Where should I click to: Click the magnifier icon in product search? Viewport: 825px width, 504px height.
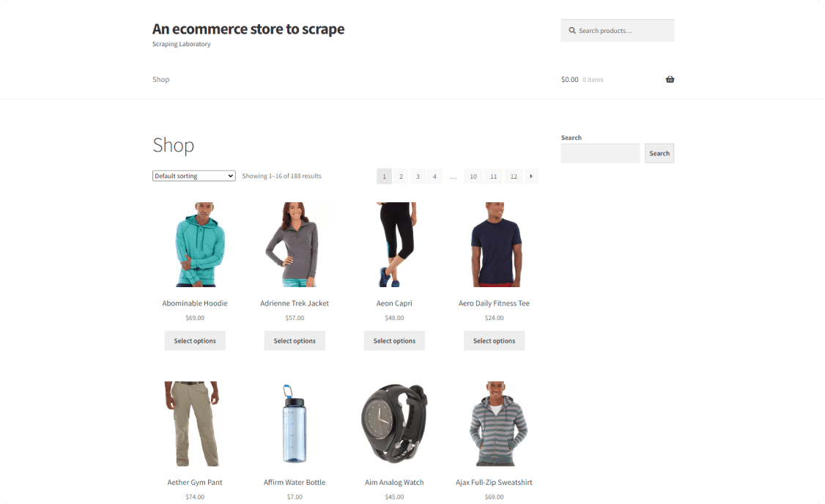tap(572, 31)
